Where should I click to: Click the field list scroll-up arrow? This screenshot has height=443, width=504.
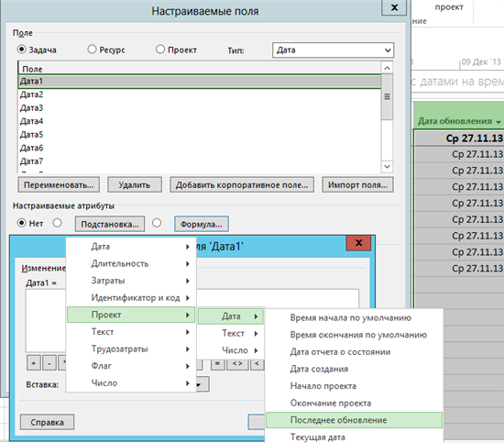click(387, 68)
